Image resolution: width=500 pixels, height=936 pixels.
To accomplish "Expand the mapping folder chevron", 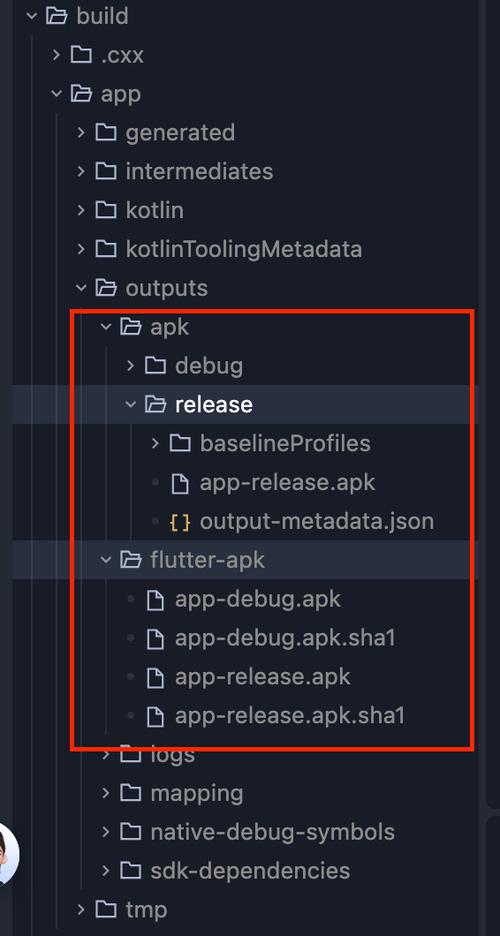I will [x=106, y=793].
